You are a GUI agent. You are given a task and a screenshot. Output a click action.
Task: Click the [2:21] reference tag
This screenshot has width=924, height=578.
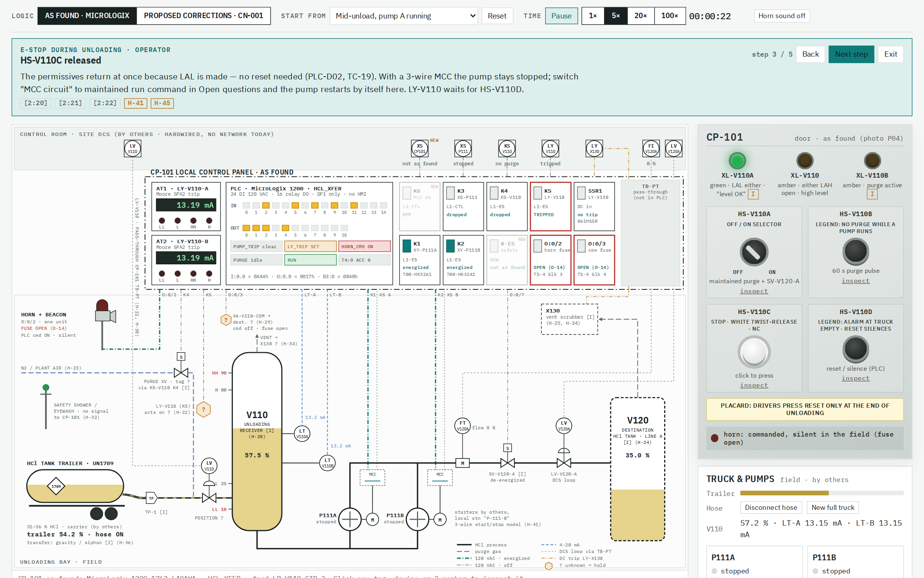(x=70, y=103)
